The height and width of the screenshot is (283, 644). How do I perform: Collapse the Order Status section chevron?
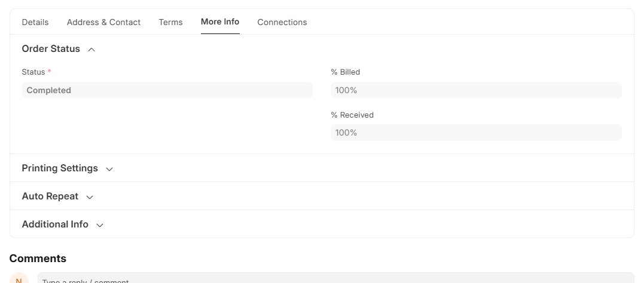pos(91,50)
